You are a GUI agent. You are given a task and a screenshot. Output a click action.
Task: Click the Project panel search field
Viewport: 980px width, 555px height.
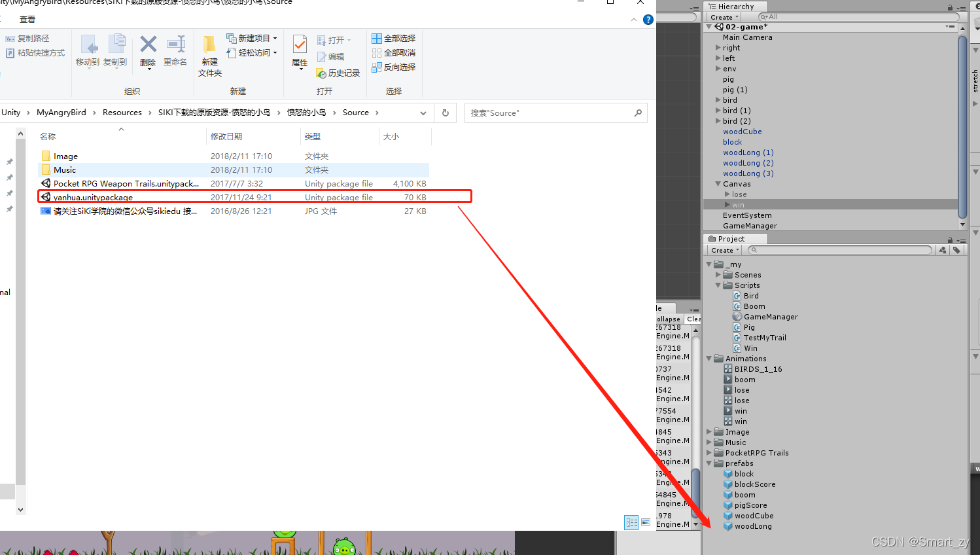(839, 250)
